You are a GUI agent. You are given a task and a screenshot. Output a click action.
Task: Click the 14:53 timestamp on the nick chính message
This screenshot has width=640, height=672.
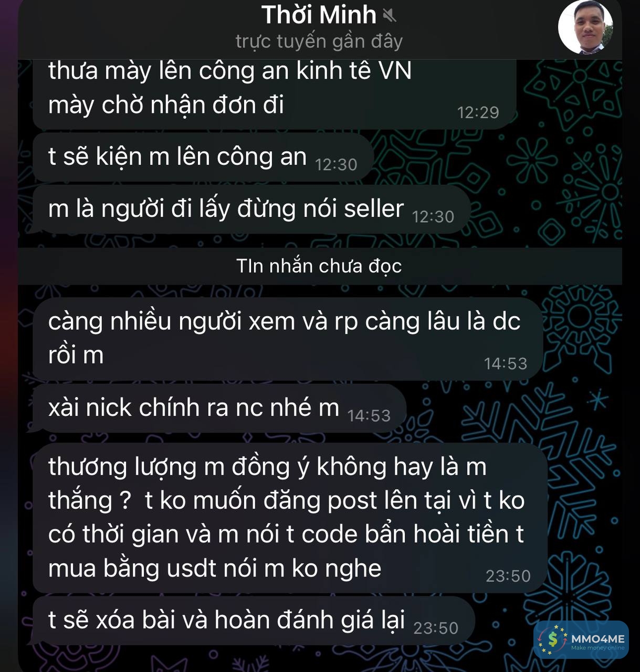click(369, 416)
